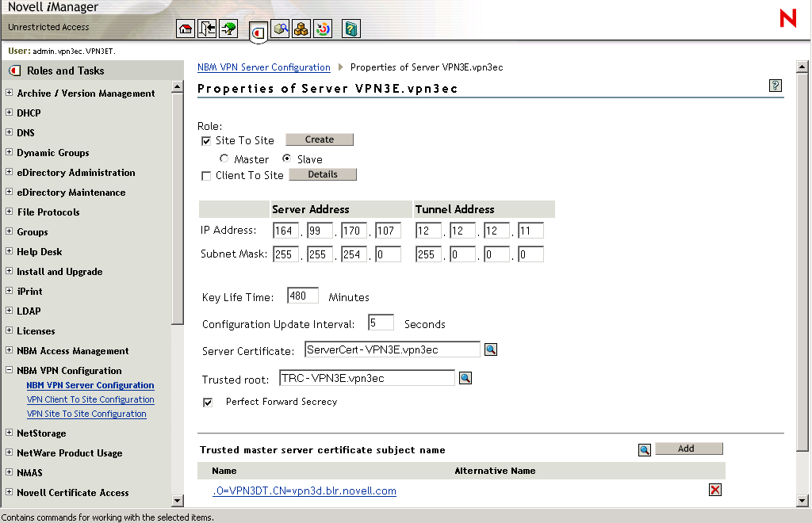Browse for Server Certificate with magnifier icon
Viewport: 812px width, 523px height.
(x=491, y=349)
